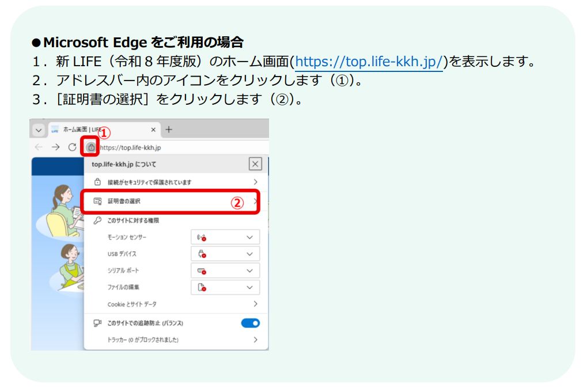The width and height of the screenshot is (583, 392).
Task: Open the tab list chevron button
Action: [39, 130]
